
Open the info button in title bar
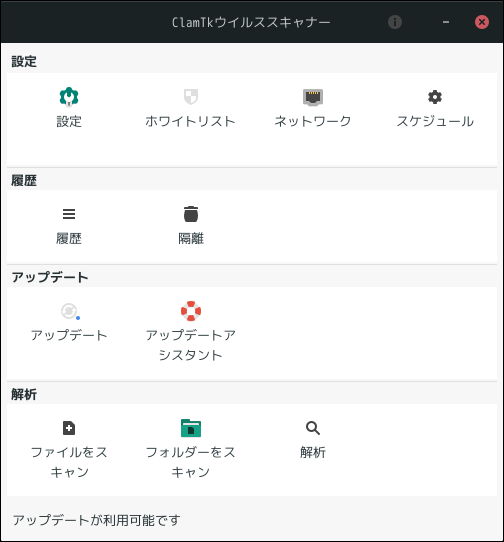(x=395, y=22)
